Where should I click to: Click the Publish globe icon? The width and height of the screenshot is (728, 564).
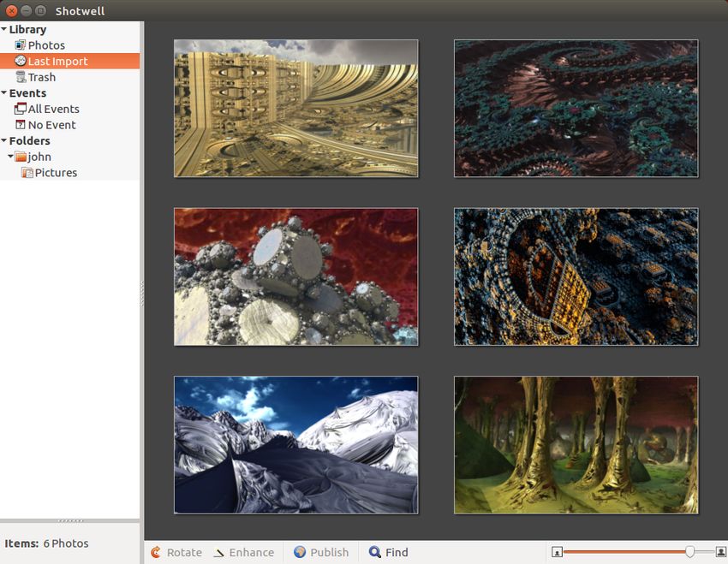click(x=300, y=551)
